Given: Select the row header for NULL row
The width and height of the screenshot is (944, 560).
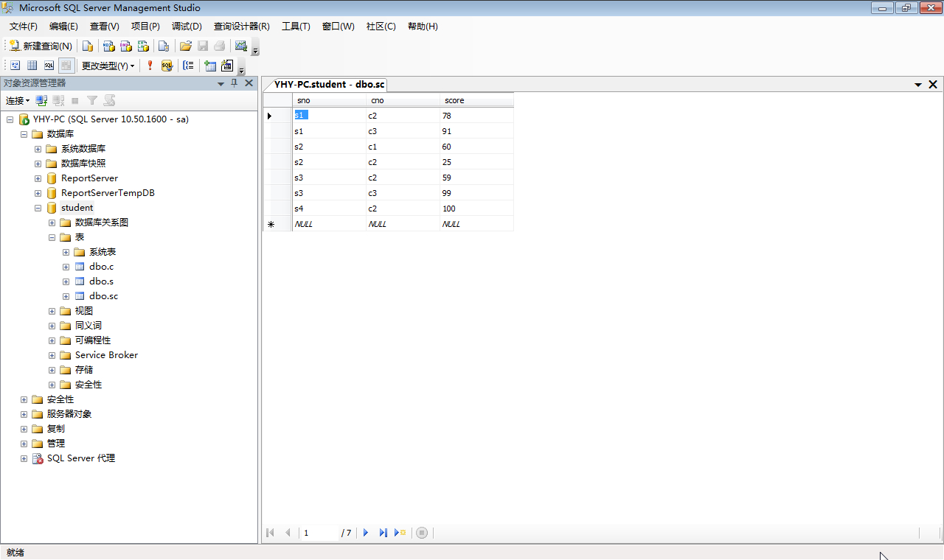Looking at the screenshot, I should tap(277, 224).
